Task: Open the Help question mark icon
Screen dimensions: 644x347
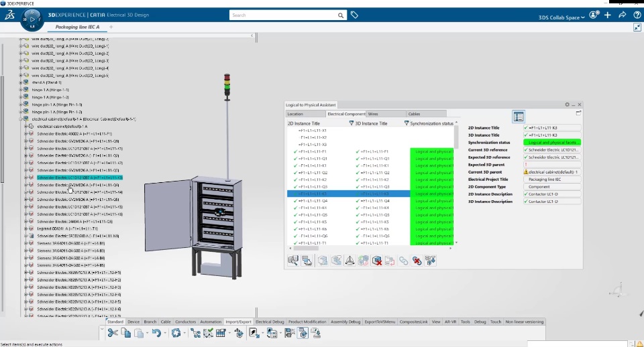Action: click(x=637, y=15)
